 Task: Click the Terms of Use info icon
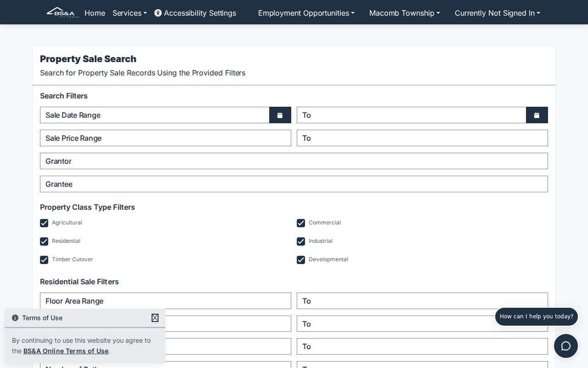pyautogui.click(x=15, y=318)
